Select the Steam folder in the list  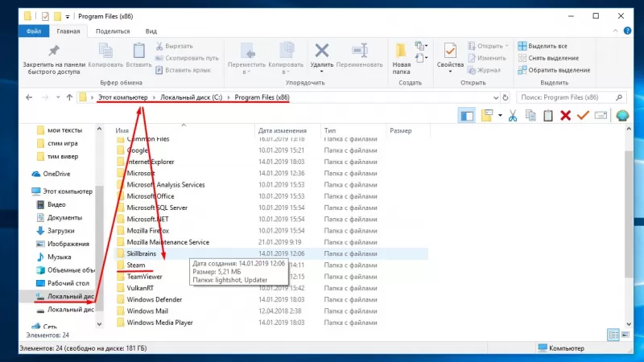[135, 265]
